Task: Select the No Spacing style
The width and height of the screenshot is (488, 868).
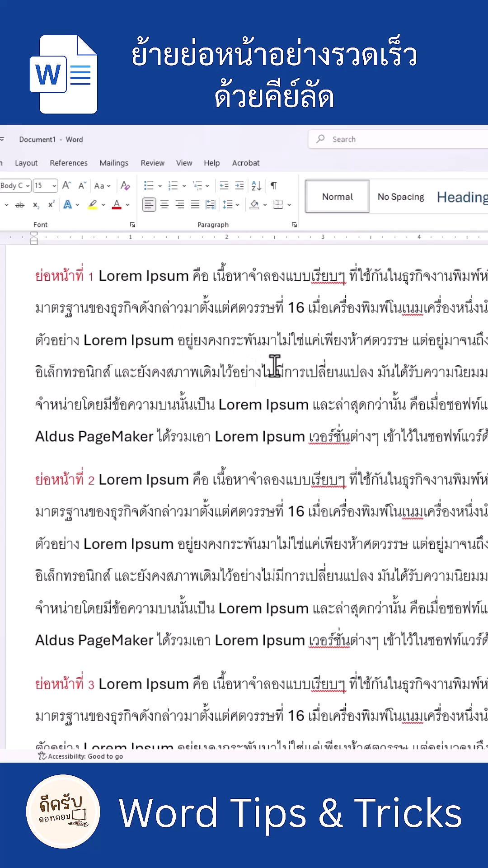Action: click(x=401, y=197)
